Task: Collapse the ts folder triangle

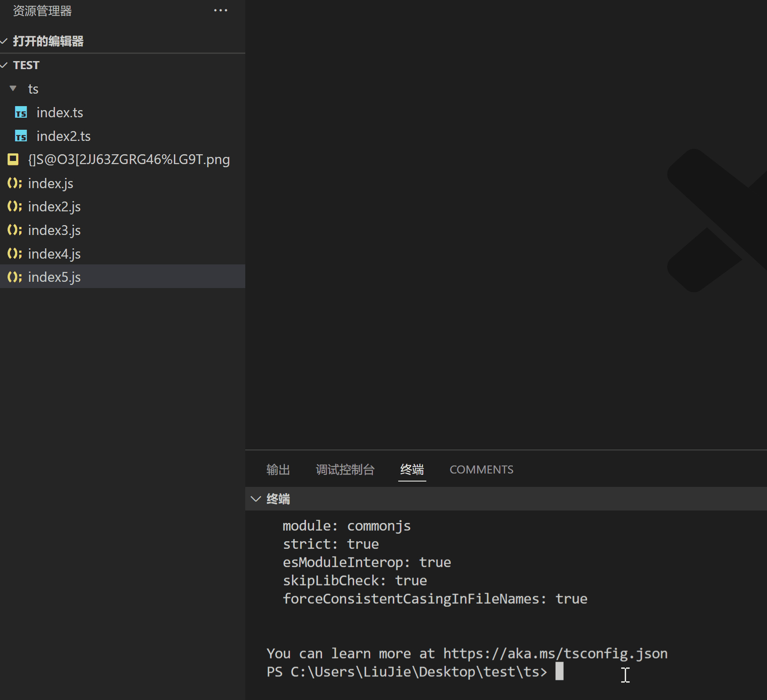Action: [13, 88]
